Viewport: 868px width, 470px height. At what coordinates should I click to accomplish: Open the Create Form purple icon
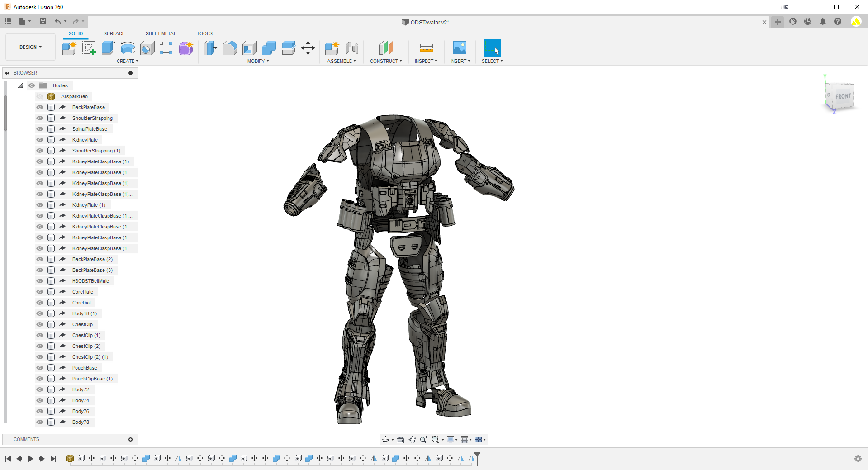[186, 48]
